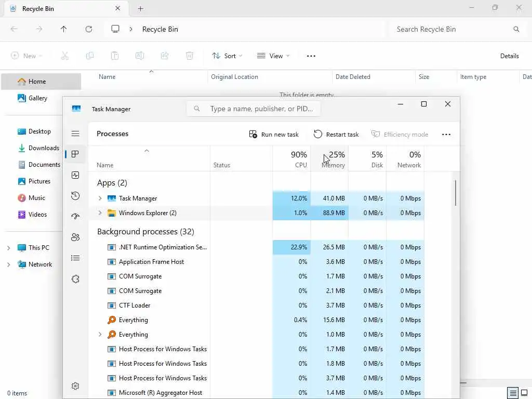Viewport: 532px width, 399px height.
Task: Click the Share icon in Explorer toolbar
Action: tap(165, 56)
